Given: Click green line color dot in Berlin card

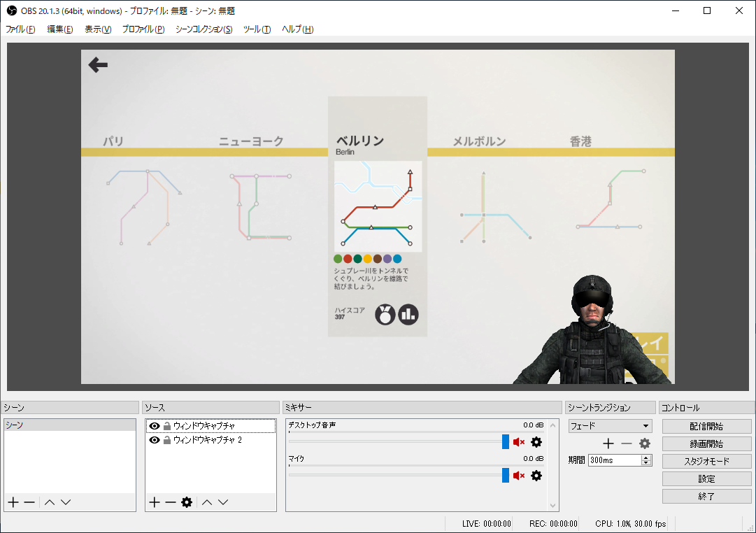Looking at the screenshot, I should (338, 259).
